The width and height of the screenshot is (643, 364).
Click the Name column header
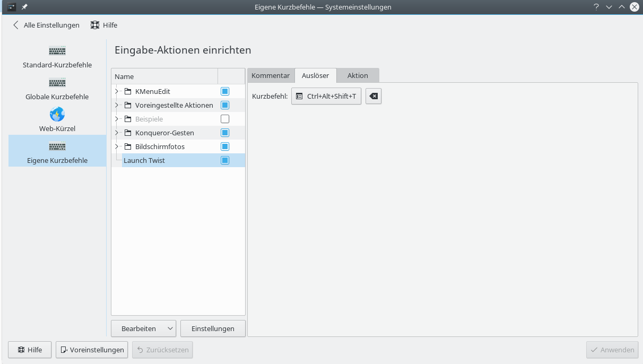(164, 76)
